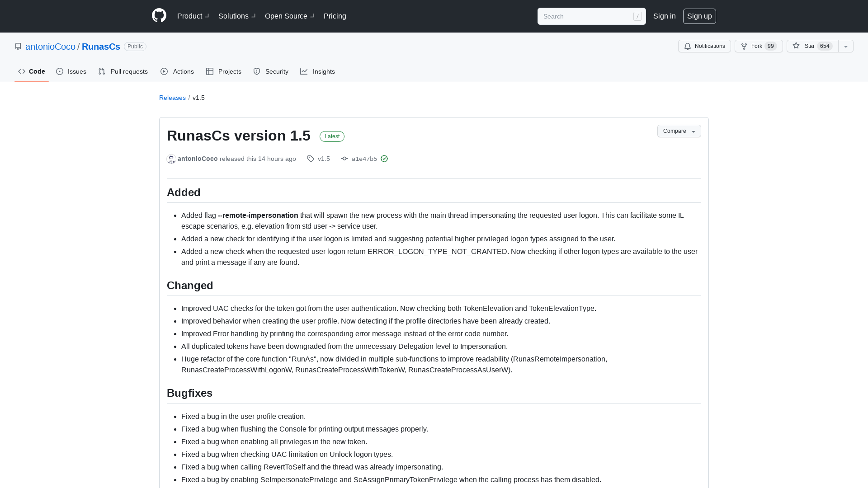Screen dimensions: 868x488
Task: Expand the Product menu
Action: [x=193, y=16]
